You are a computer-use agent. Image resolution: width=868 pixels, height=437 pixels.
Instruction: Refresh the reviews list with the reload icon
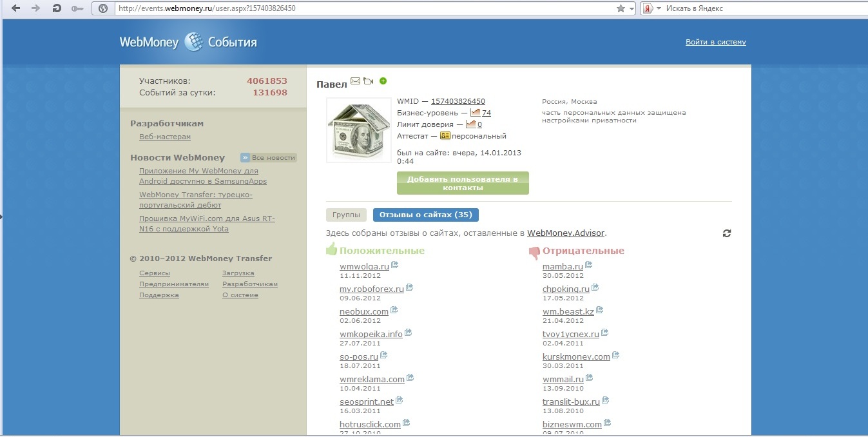click(727, 233)
